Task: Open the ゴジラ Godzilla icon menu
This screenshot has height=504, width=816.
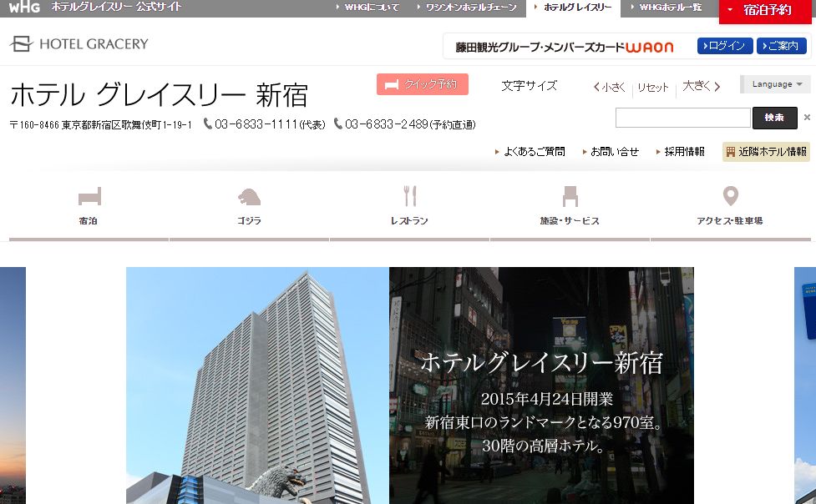Action: (x=249, y=206)
